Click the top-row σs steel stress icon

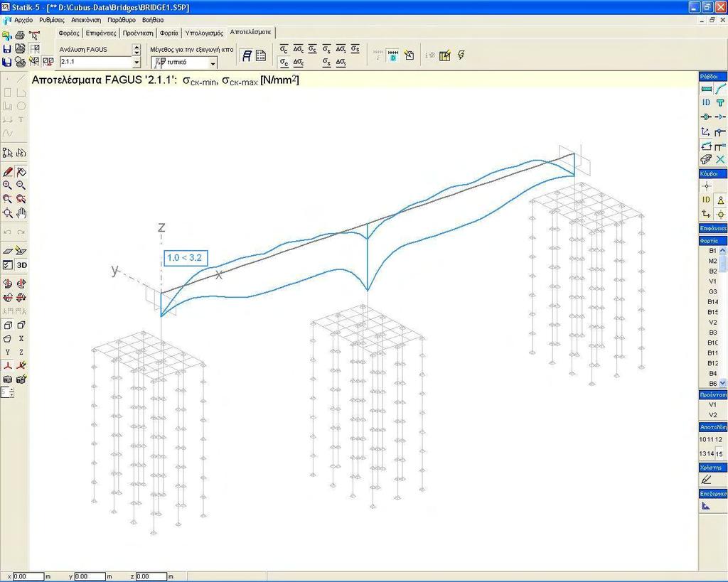coord(327,49)
